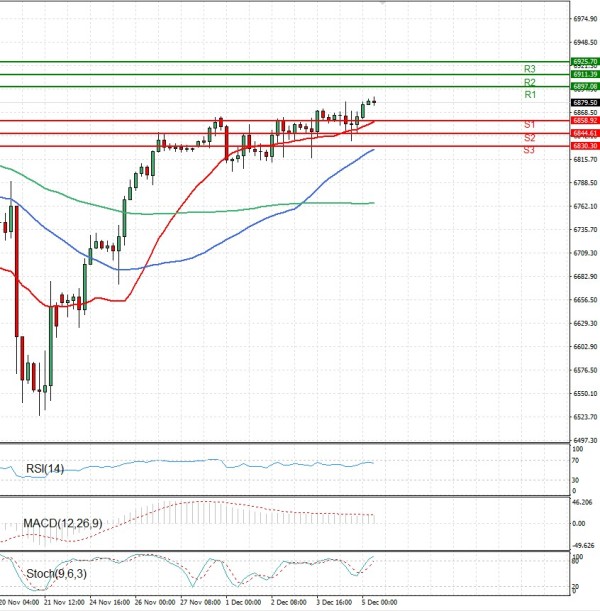
Task: Click the current price tag 6879.50
Action: [x=585, y=102]
